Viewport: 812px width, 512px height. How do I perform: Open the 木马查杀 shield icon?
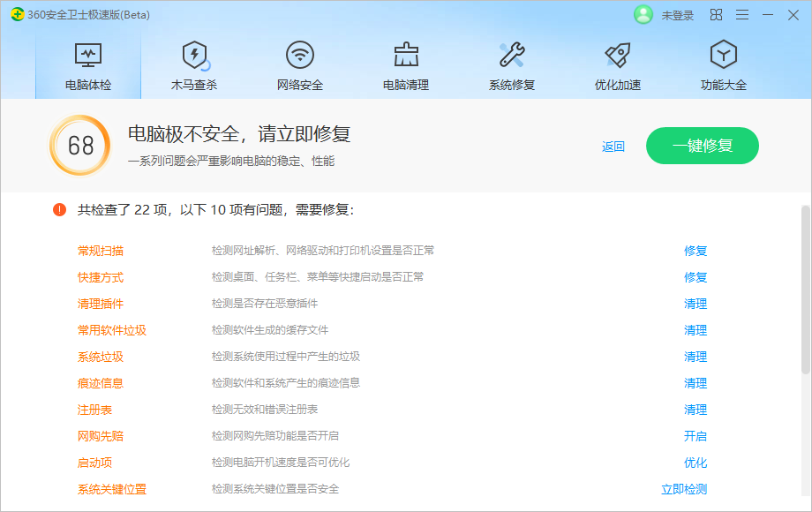[195, 55]
